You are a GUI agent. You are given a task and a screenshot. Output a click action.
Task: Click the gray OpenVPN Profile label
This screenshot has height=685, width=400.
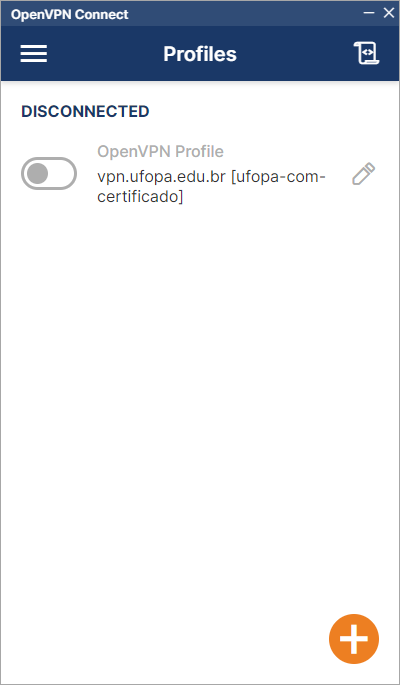click(160, 151)
